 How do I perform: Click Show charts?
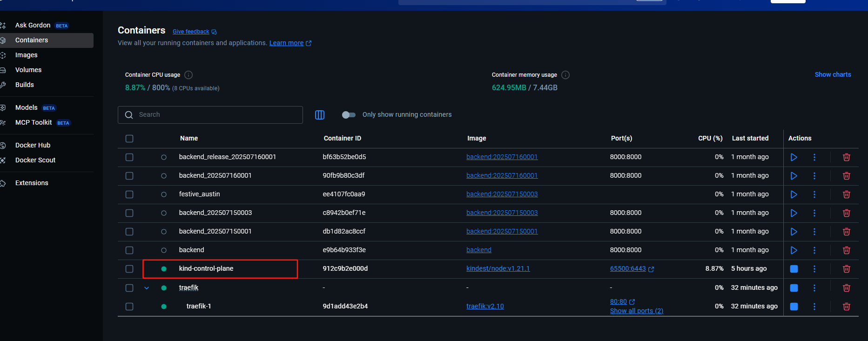pyautogui.click(x=833, y=74)
